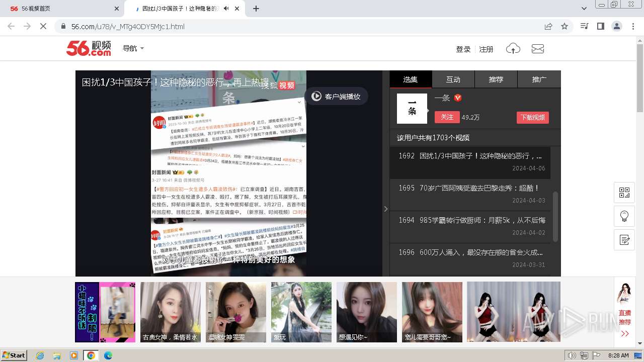Switch to the 选集 tab

(411, 79)
